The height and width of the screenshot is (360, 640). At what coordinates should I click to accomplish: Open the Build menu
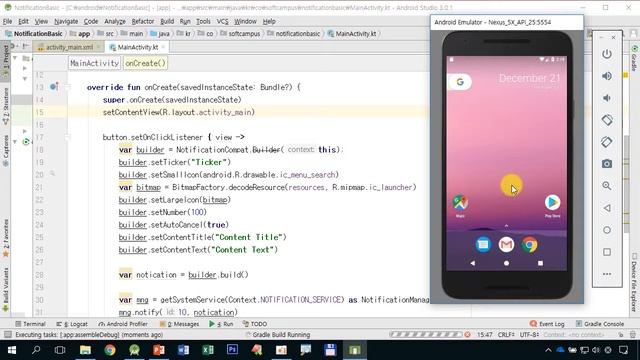point(167,21)
